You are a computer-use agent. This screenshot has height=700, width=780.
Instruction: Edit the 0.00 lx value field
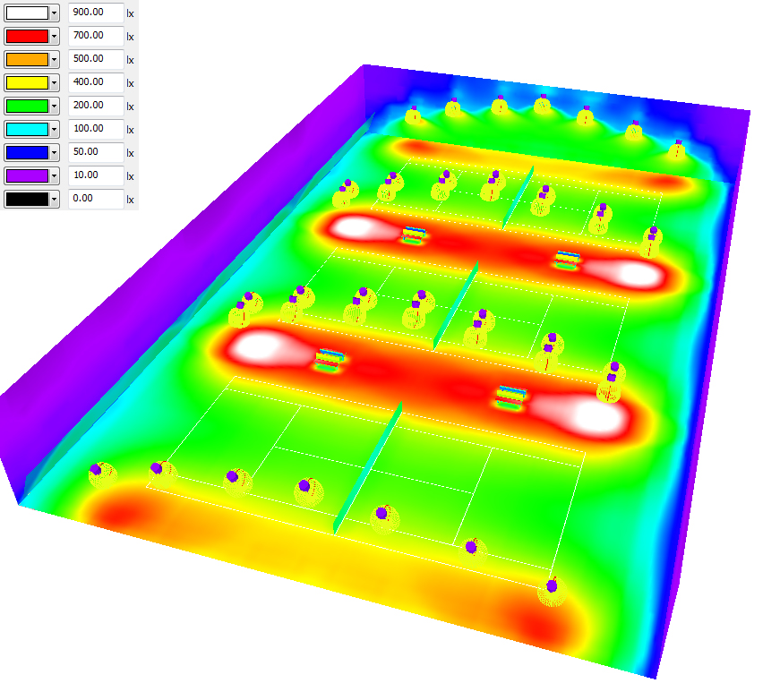tap(96, 199)
